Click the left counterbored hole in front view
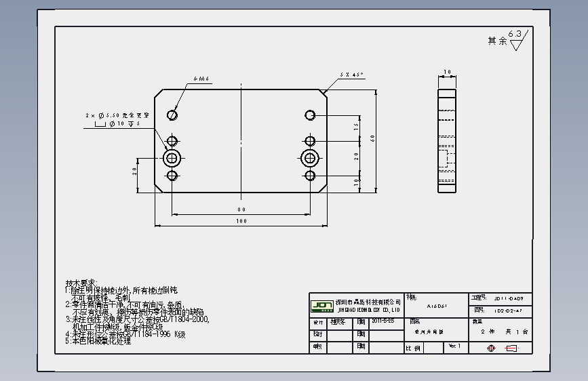588x381 pixels. [x=172, y=158]
